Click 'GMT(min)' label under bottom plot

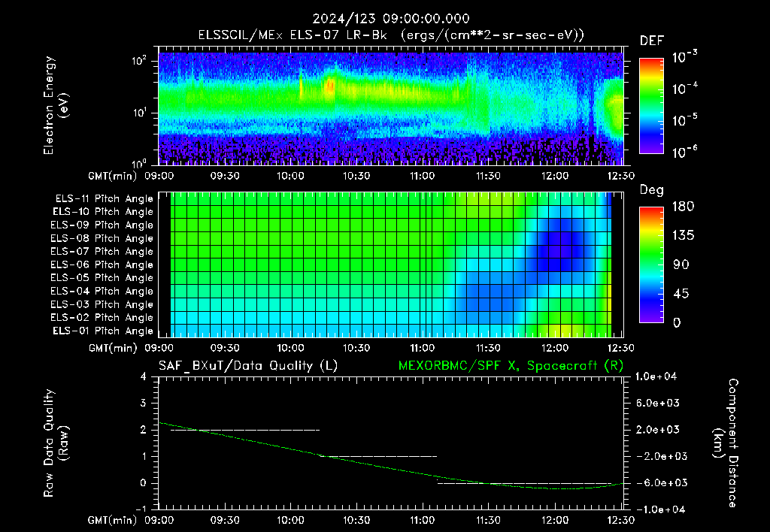(113, 520)
